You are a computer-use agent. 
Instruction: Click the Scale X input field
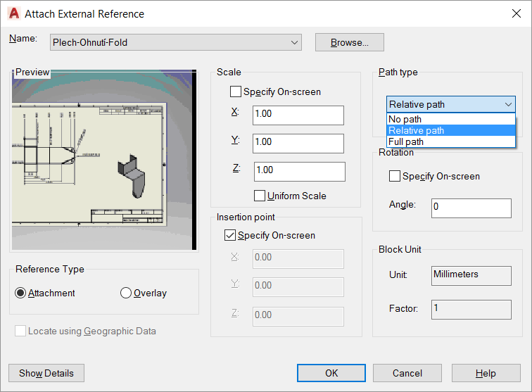tap(298, 115)
